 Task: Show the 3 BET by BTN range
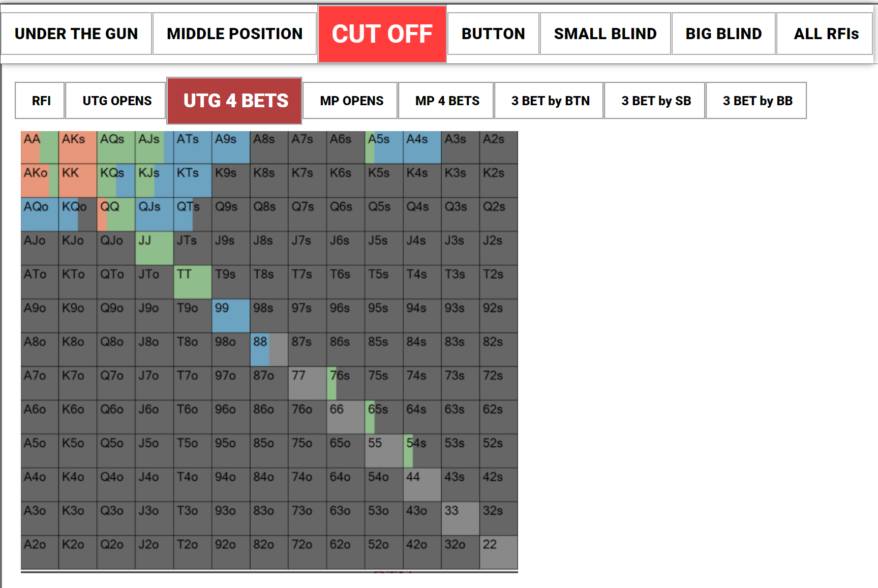[550, 101]
